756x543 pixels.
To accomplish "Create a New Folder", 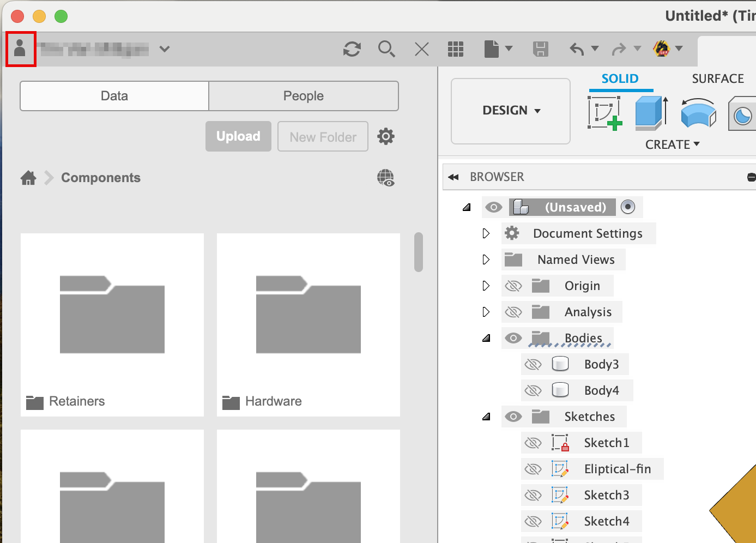I will 323,136.
